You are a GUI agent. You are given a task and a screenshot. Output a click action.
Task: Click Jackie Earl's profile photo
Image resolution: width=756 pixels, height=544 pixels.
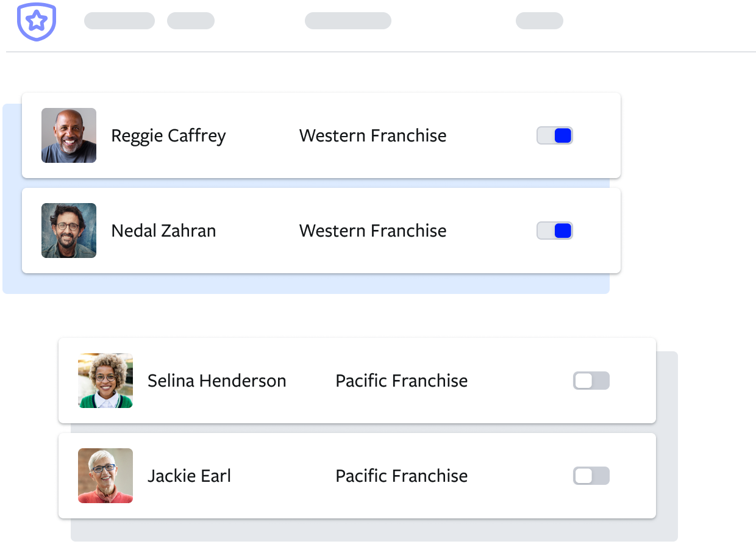[105, 476]
